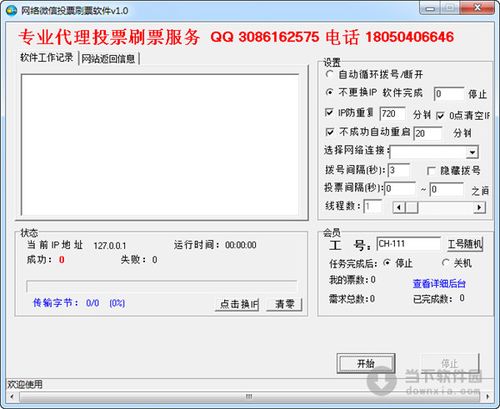The height and width of the screenshot is (409, 500).
Task: Toggle the 不成功自动重启 checkbox
Action: (x=329, y=132)
